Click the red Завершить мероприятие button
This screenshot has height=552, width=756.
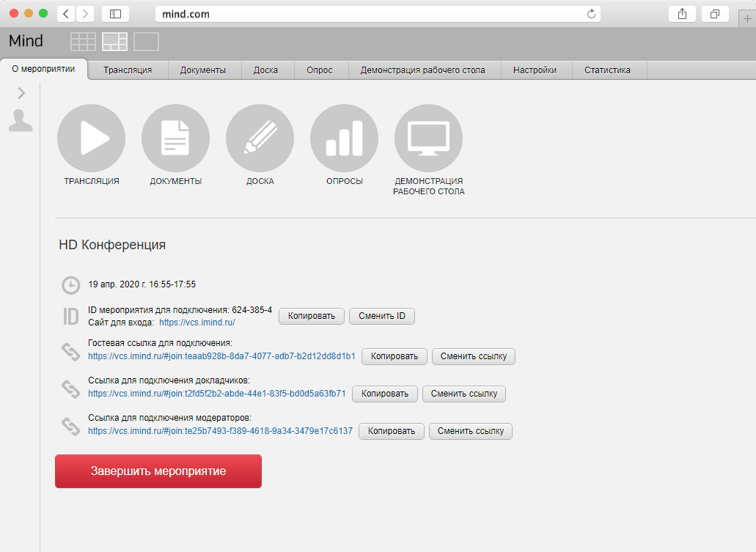(x=158, y=471)
